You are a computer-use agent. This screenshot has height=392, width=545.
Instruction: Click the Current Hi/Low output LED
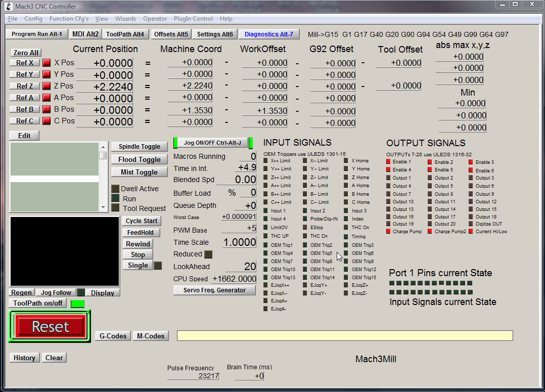[x=471, y=231]
